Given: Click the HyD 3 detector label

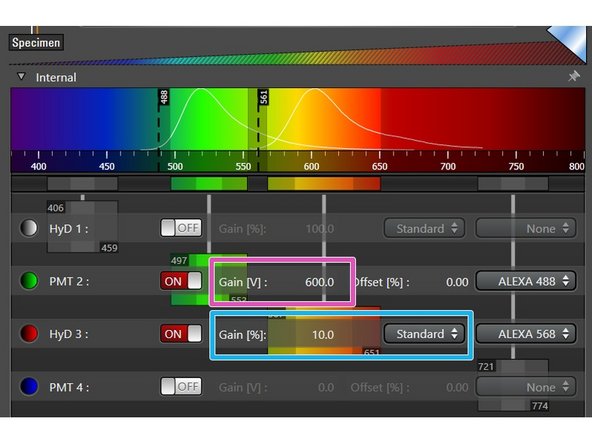Looking at the screenshot, I should [69, 335].
